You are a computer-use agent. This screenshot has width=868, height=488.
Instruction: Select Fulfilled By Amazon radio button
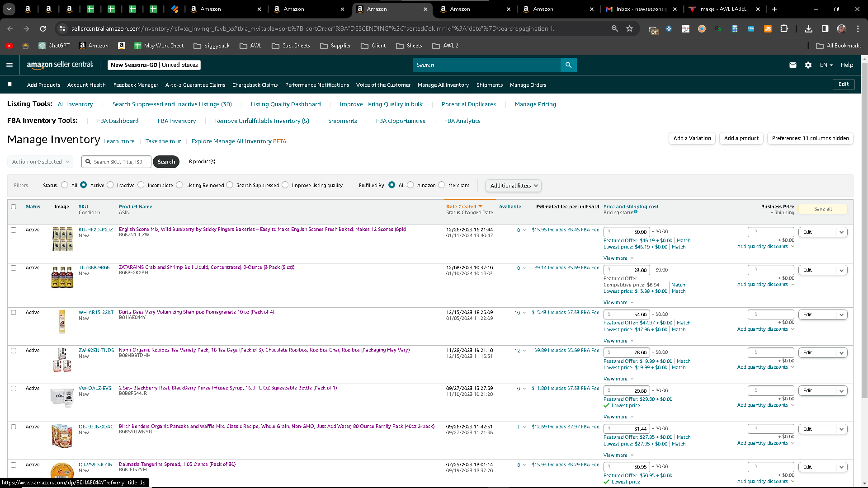pos(410,185)
